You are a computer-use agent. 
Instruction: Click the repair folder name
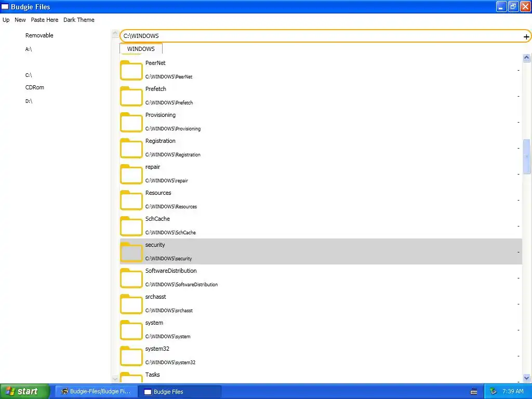pyautogui.click(x=153, y=167)
